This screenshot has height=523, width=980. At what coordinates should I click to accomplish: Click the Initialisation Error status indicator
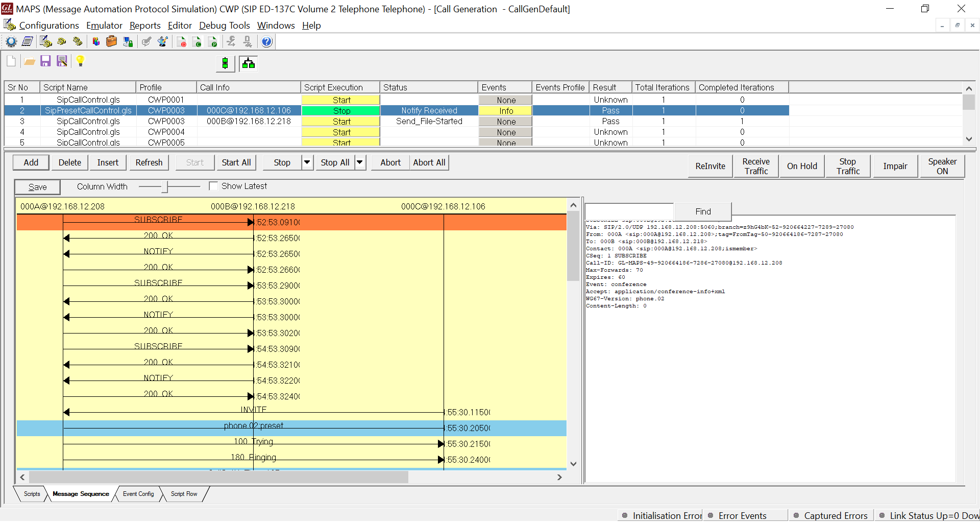coord(661,515)
